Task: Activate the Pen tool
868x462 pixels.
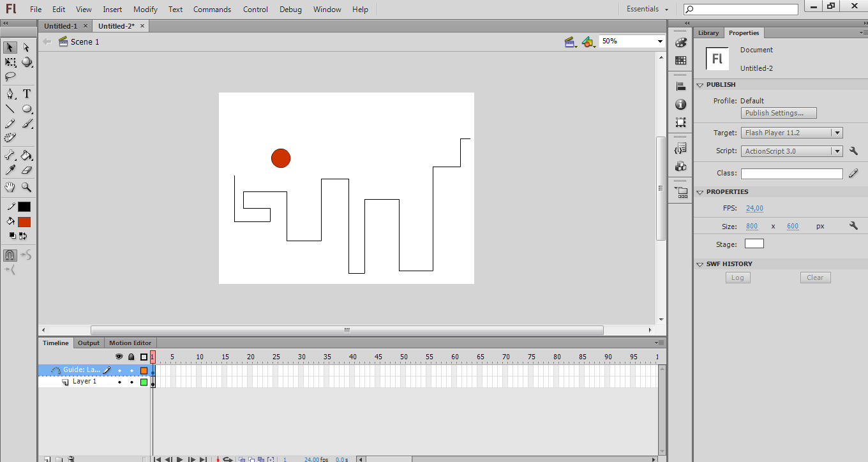Action: tap(10, 94)
